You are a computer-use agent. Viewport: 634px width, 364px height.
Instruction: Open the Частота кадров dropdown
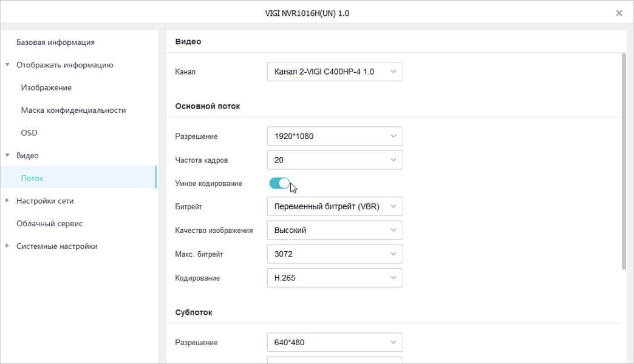coord(335,160)
